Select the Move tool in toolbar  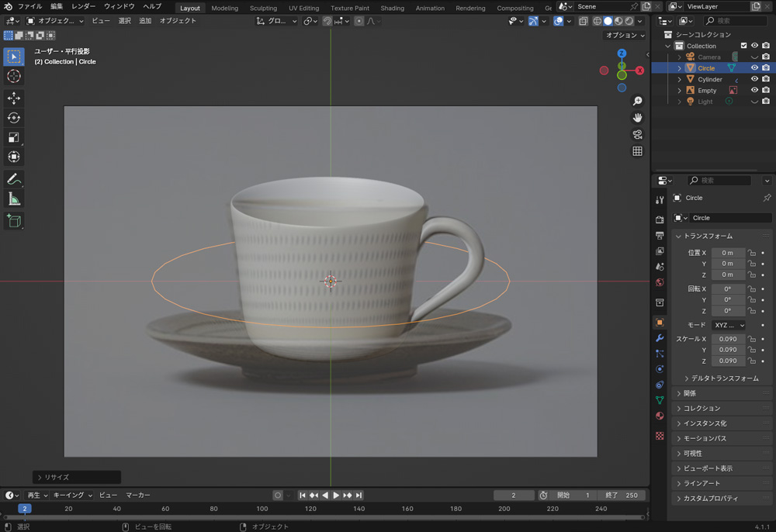pos(14,98)
